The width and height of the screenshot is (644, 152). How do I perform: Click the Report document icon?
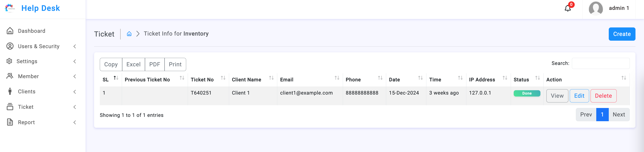[10, 122]
